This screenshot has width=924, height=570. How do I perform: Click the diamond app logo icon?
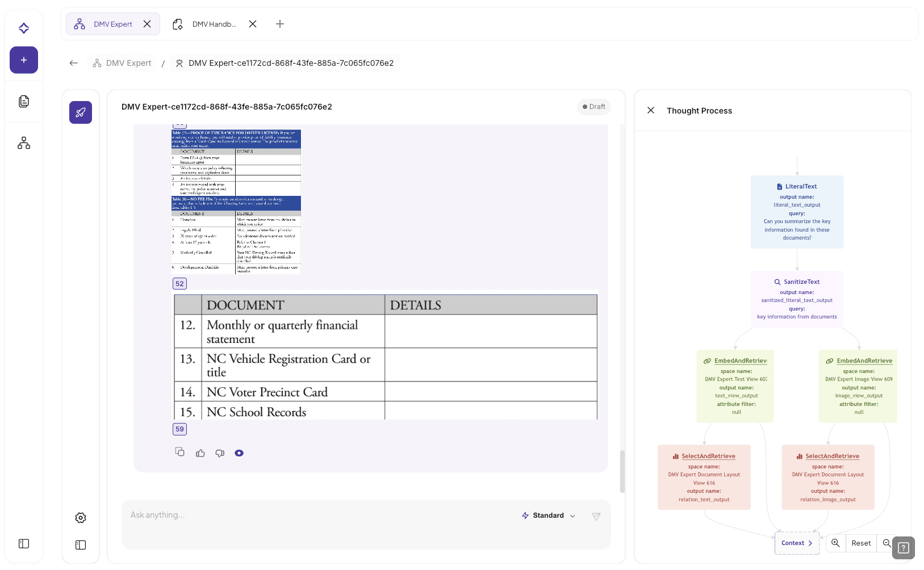24,28
